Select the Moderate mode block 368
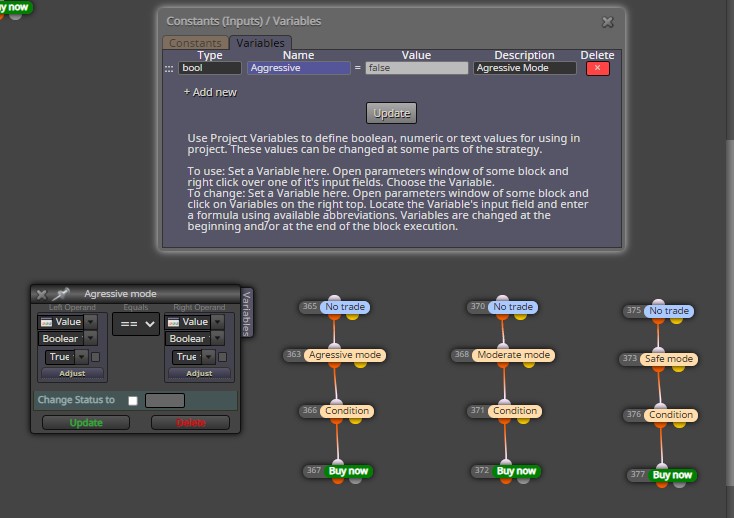This screenshot has height=518, width=734. point(514,355)
